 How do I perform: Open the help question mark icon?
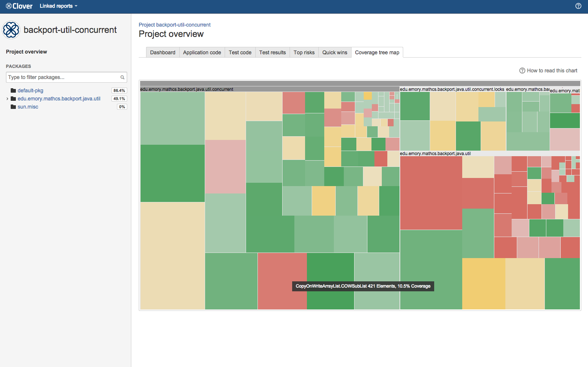click(x=578, y=6)
